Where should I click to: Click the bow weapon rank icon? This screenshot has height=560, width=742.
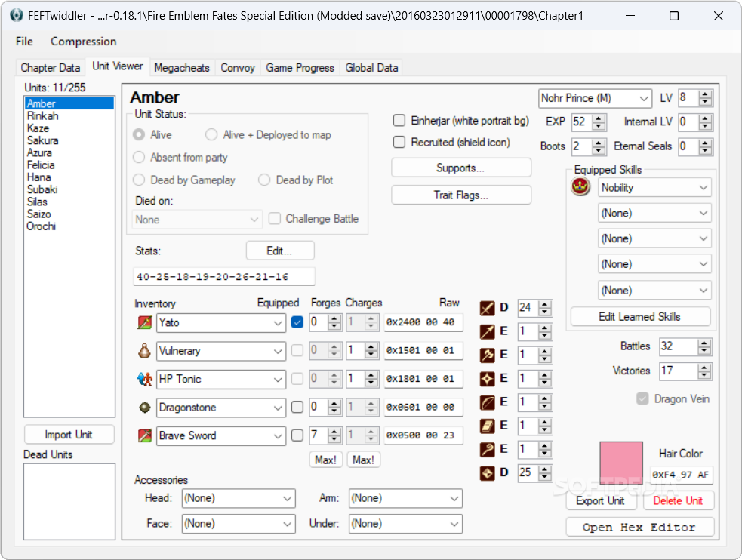487,402
